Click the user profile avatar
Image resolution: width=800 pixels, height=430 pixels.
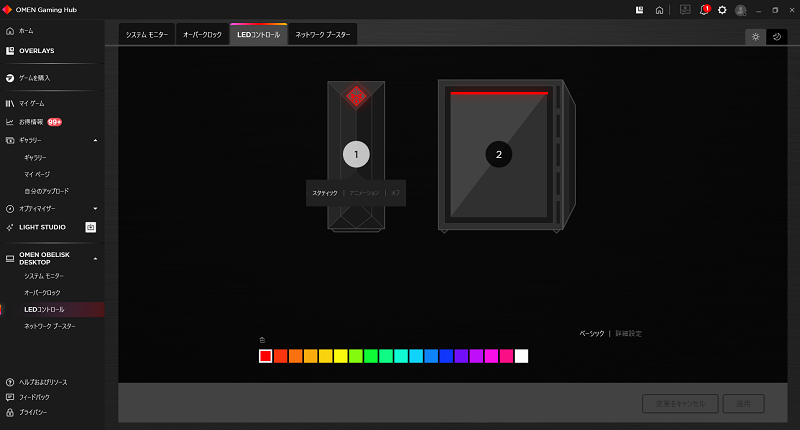[x=740, y=9]
